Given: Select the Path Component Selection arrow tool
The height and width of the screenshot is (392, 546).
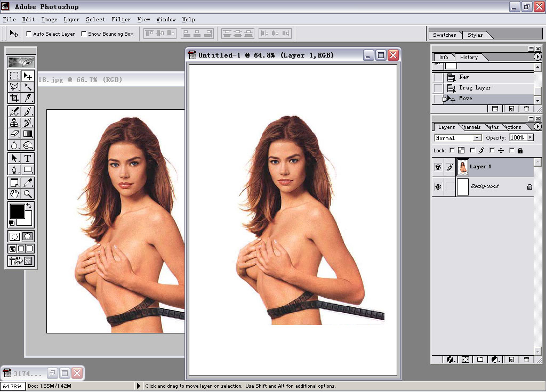Looking at the screenshot, I should 14,158.
